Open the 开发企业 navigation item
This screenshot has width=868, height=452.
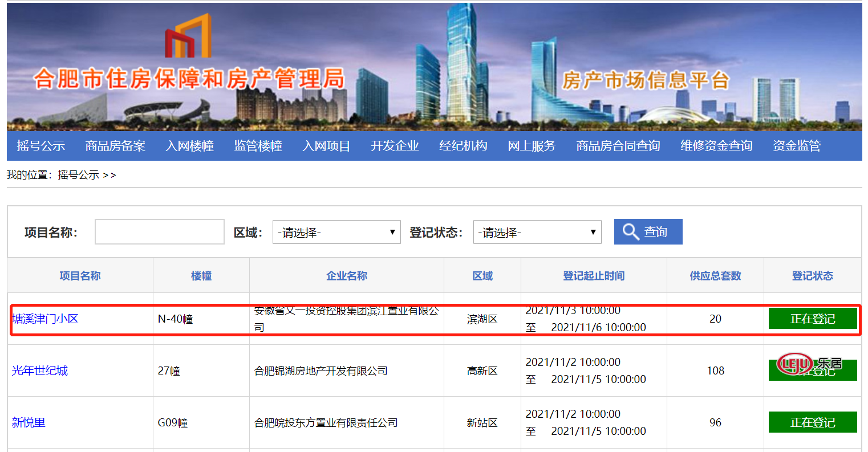coord(395,146)
